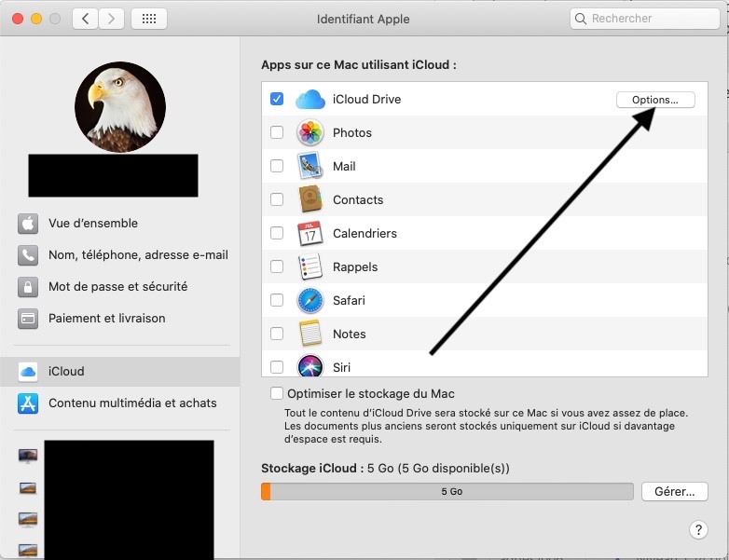The image size is (729, 560).
Task: Uncheck the iCloud Drive checkbox
Action: (277, 99)
